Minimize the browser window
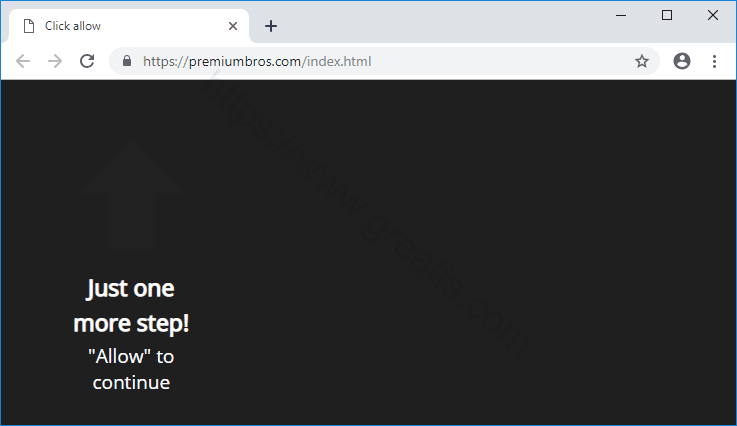This screenshot has height=426, width=737. pos(621,15)
